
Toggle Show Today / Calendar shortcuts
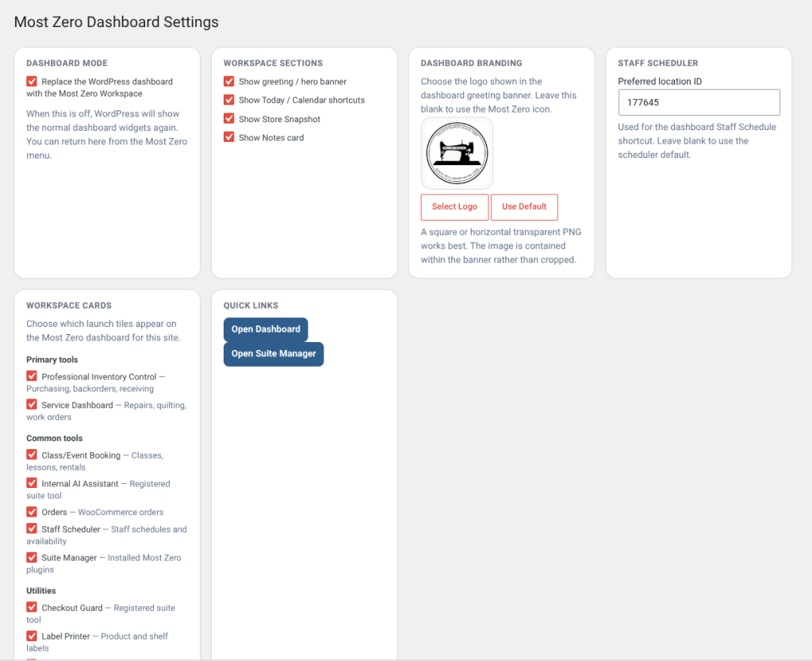(x=229, y=100)
